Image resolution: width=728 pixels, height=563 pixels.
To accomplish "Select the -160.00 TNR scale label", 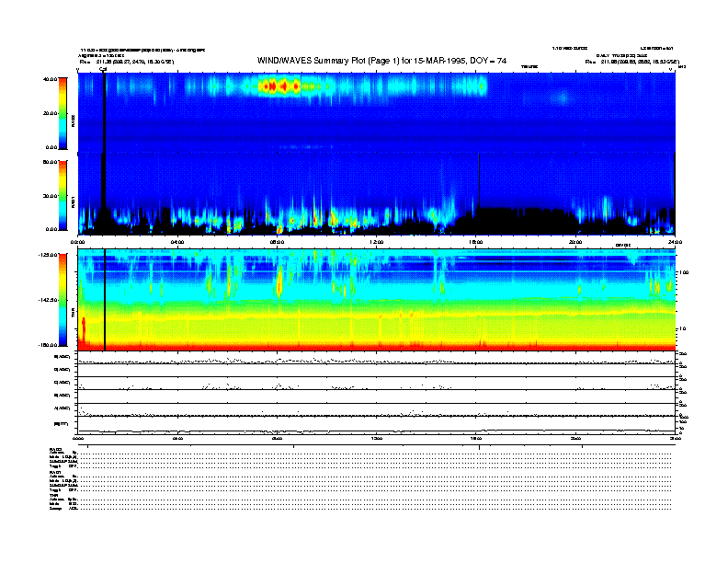I will [48, 345].
